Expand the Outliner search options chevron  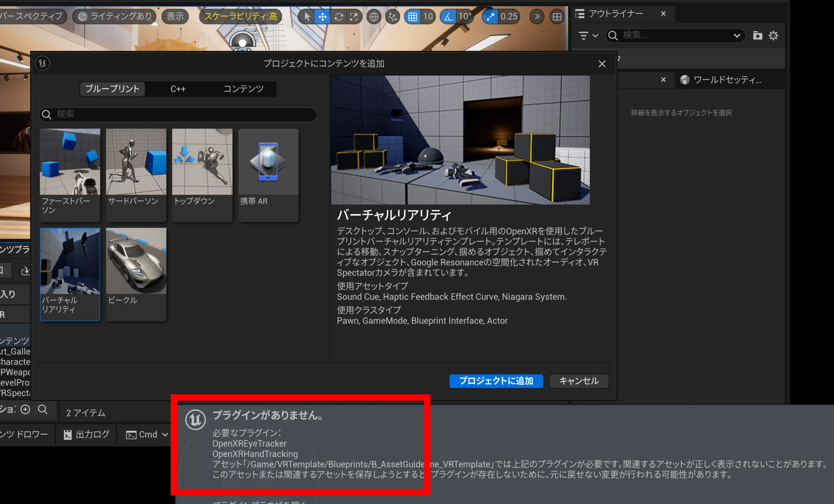[x=737, y=35]
